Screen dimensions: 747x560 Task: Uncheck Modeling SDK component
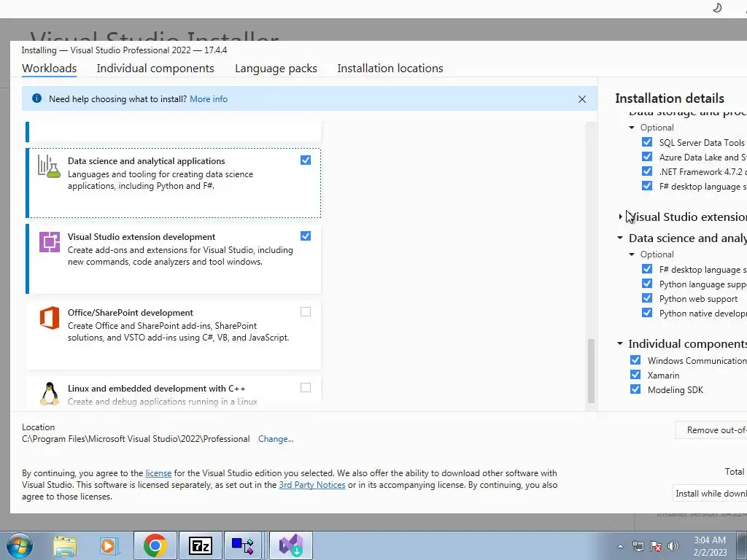coord(635,389)
